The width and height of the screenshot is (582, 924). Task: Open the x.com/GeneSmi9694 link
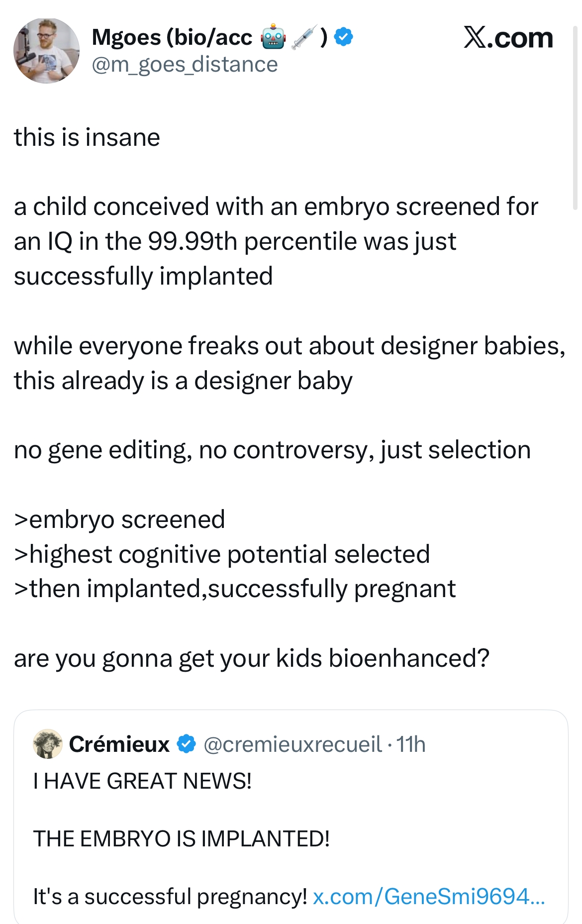(429, 897)
